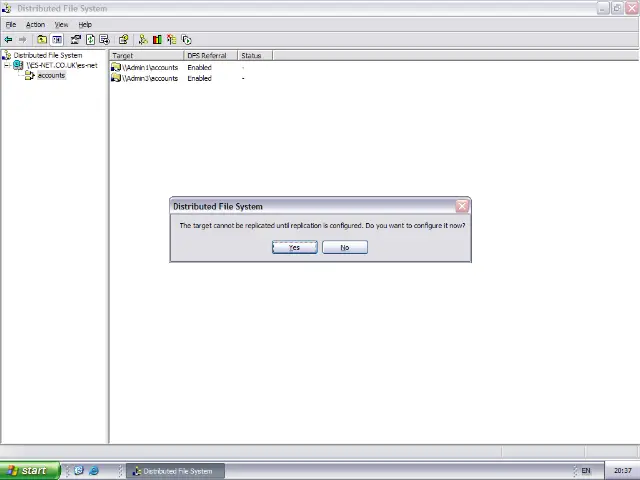Click the EN language indicator in tray
Image resolution: width=640 pixels, height=480 pixels.
click(586, 471)
